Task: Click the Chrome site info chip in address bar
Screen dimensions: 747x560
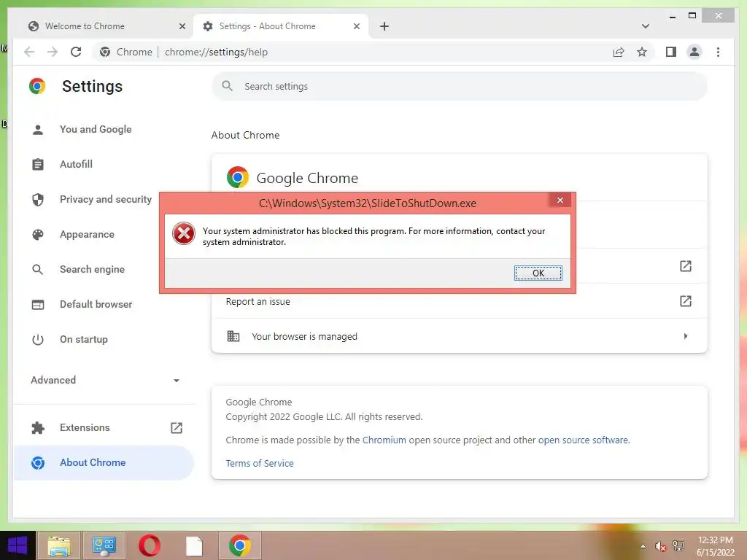Action: click(126, 52)
